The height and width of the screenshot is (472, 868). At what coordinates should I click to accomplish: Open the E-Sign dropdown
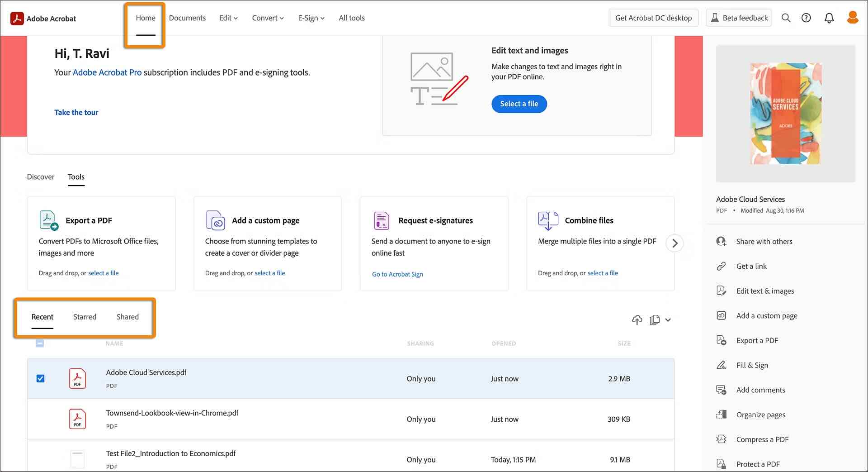pos(311,18)
